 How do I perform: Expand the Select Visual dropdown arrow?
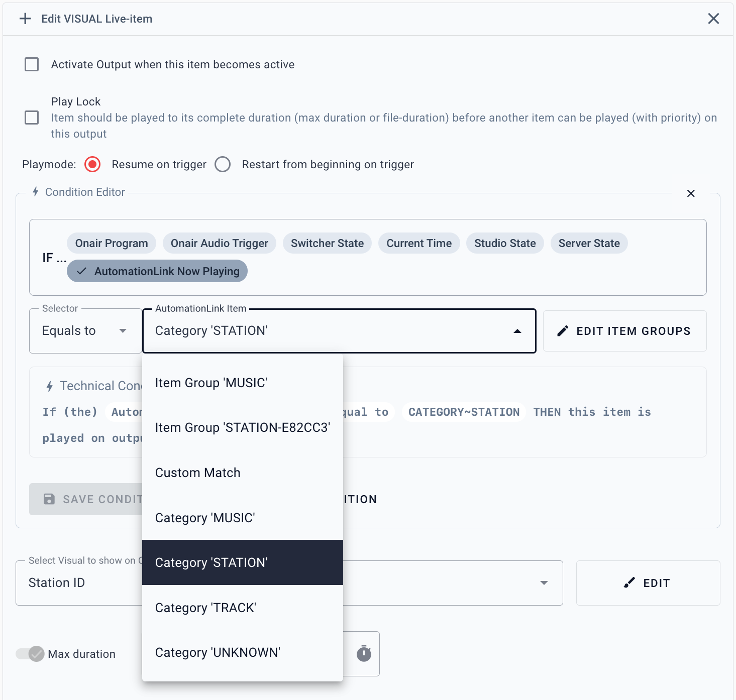point(544,582)
